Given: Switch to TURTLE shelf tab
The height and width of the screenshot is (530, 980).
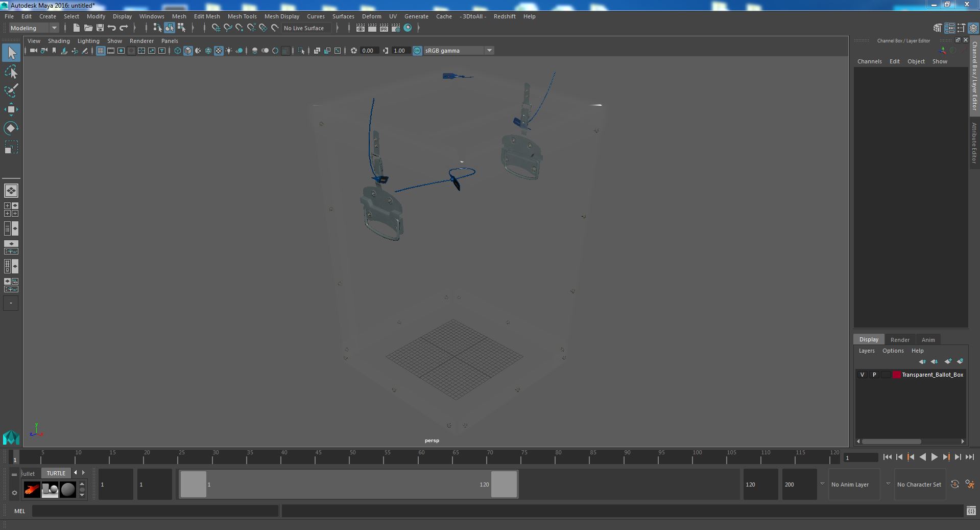Looking at the screenshot, I should click(56, 473).
